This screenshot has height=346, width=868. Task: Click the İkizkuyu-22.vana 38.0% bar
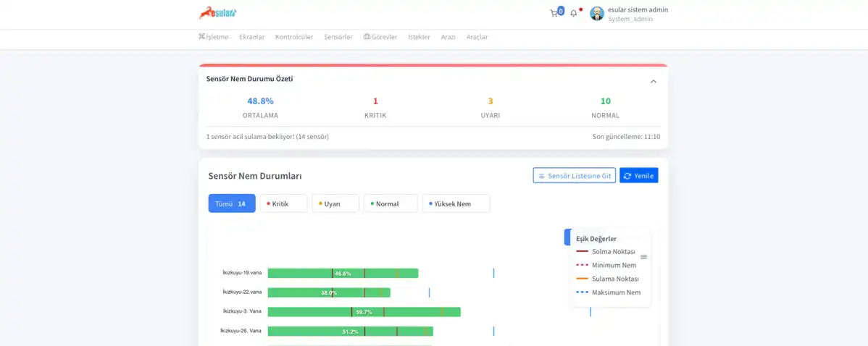point(329,292)
